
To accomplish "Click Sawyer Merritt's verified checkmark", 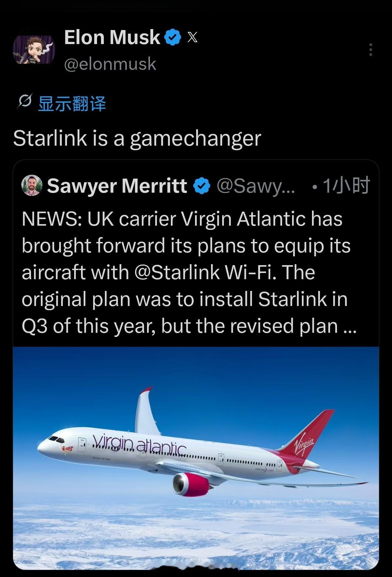I will point(200,185).
